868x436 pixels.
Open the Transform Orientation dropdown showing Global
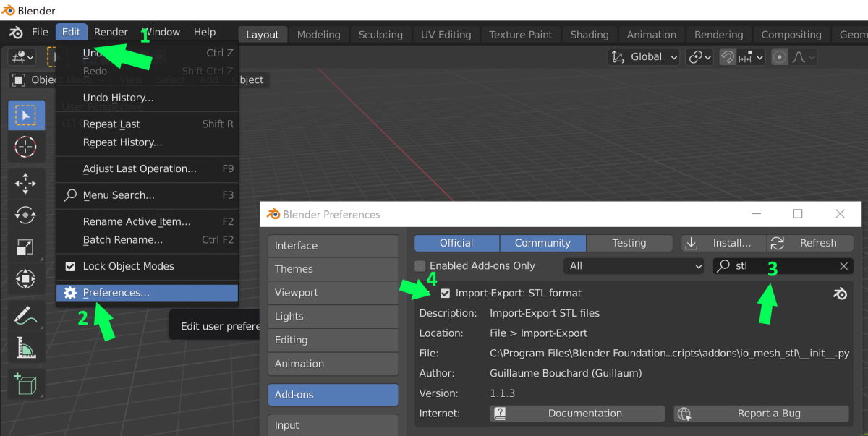tap(643, 56)
